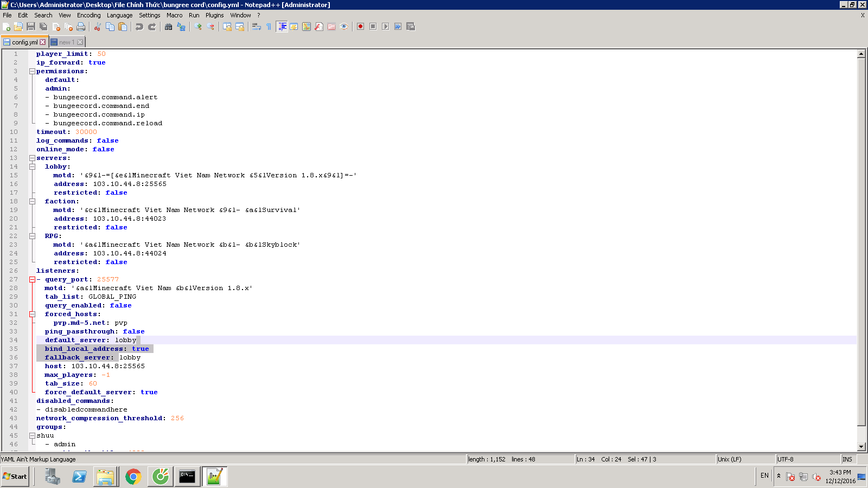Start macro recording with the red dot
This screenshot has height=488, width=868.
click(360, 27)
